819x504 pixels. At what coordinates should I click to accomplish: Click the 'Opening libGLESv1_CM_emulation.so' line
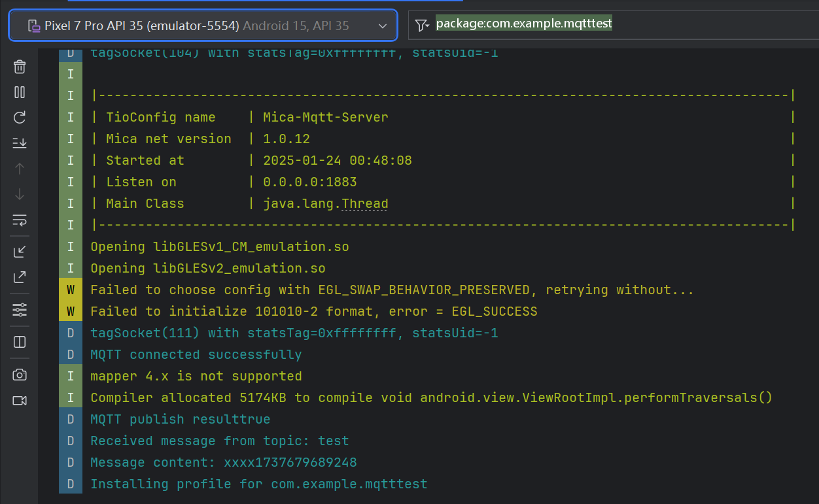click(220, 247)
